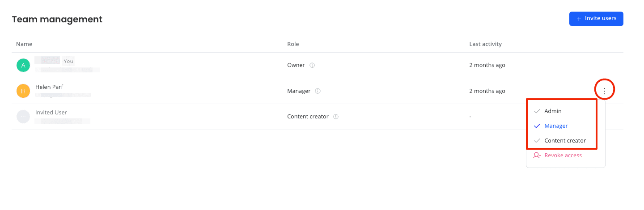Click the gray Invited User avatar
This screenshot has height=210, width=644.
[23, 117]
